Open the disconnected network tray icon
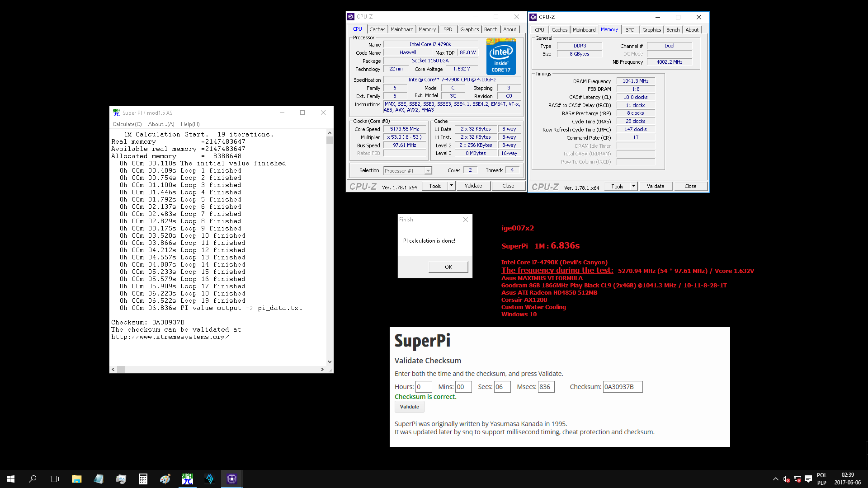The height and width of the screenshot is (488, 868). 797,479
